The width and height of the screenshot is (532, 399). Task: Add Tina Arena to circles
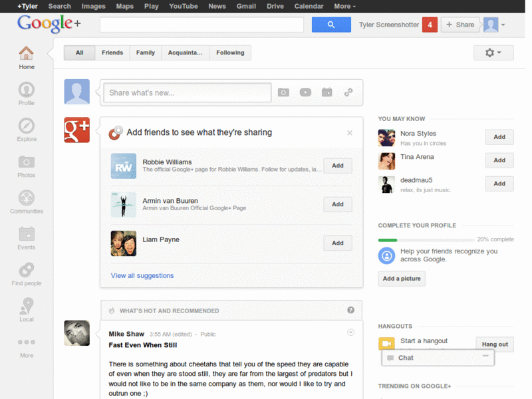[499, 160]
